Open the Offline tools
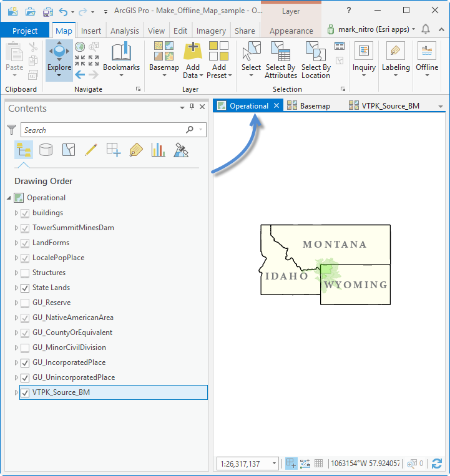Screen dimensions: 450x476 click(427, 60)
